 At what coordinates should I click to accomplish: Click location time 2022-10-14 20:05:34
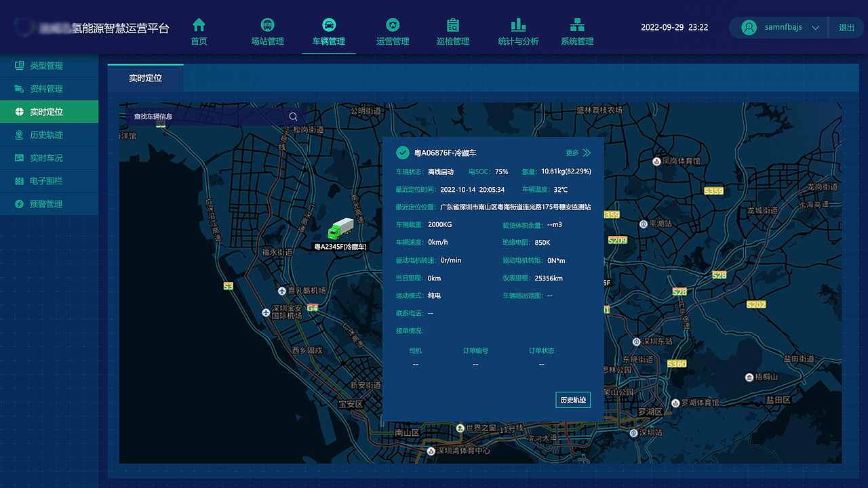tap(473, 190)
